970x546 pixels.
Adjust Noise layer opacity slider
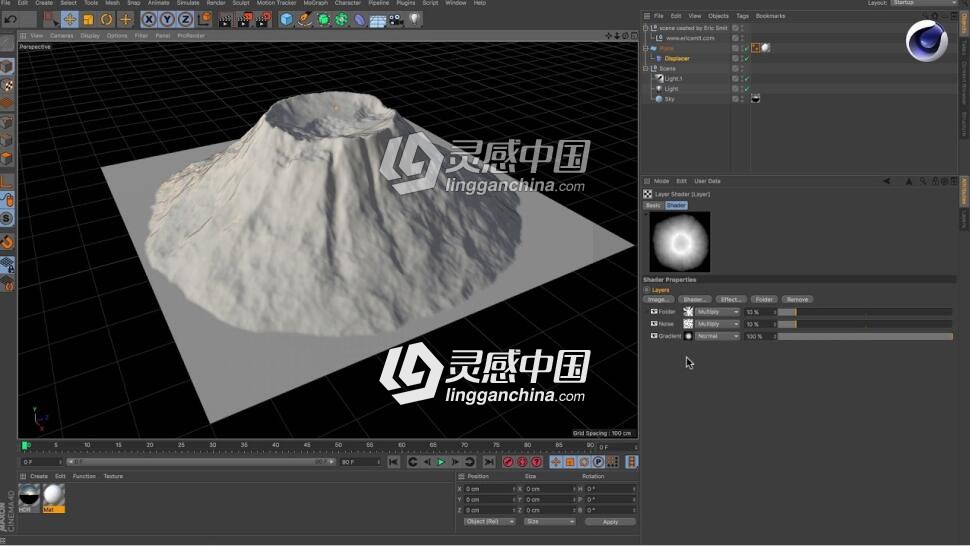pyautogui.click(x=865, y=324)
